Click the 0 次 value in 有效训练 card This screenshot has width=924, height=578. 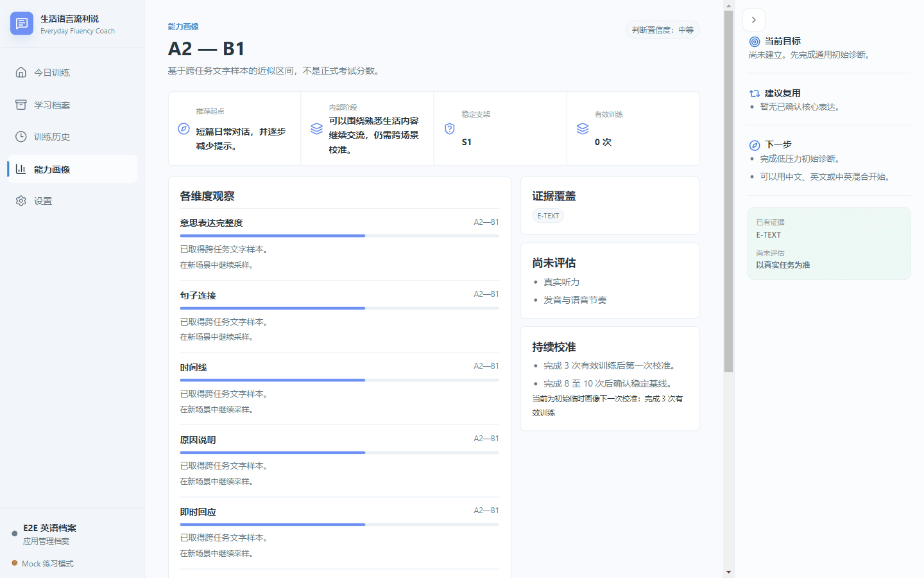603,142
